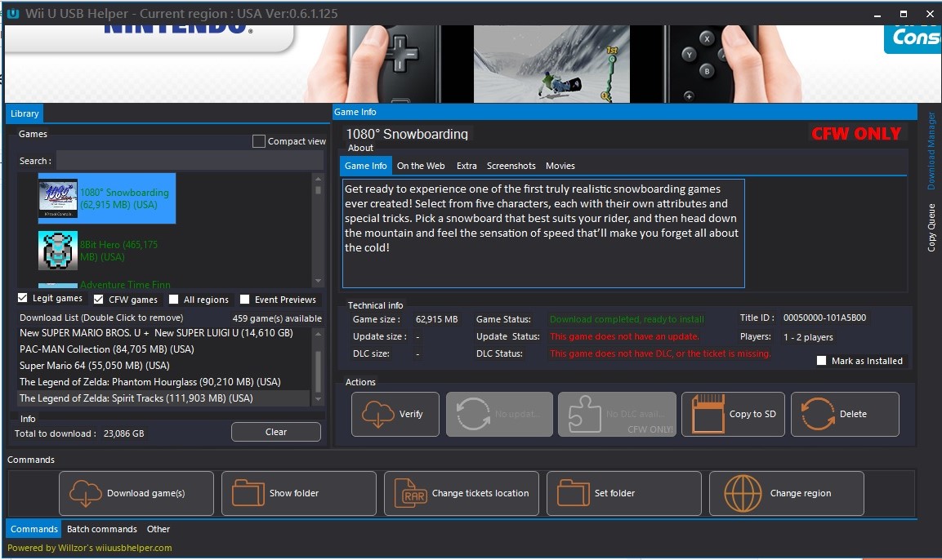Switch to the Other commands tab

[158, 529]
